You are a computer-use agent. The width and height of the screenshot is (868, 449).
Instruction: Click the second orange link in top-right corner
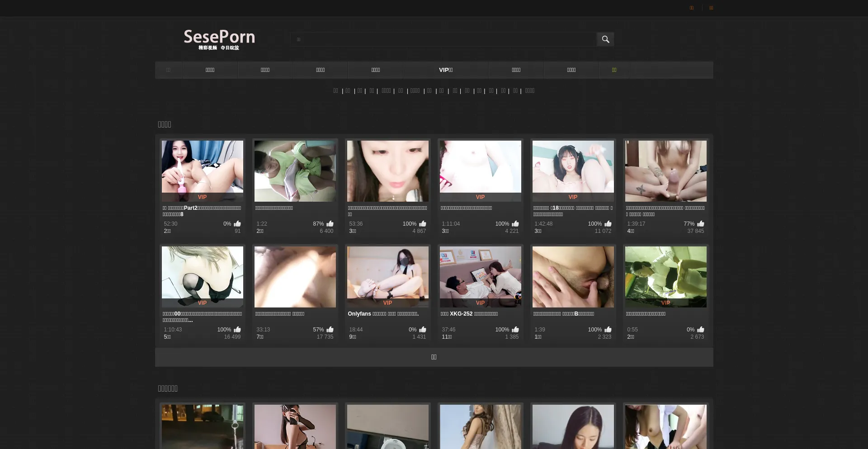tap(711, 8)
